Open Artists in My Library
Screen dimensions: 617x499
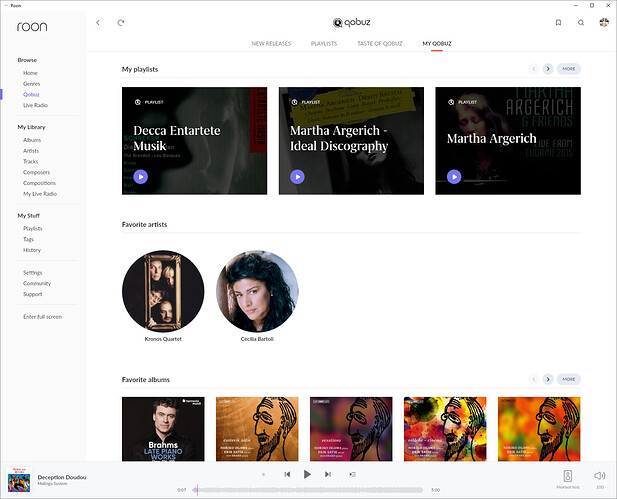[31, 151]
